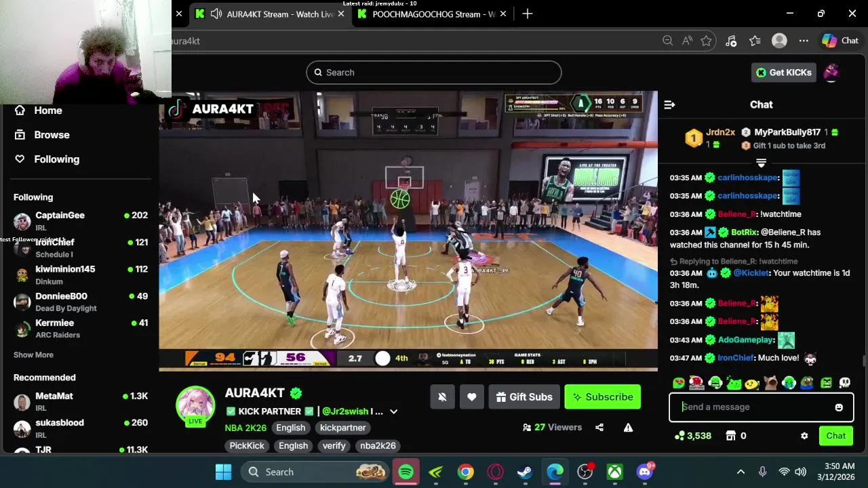868x488 pixels.
Task: Show hidden system tray icons chevron
Action: (x=741, y=472)
